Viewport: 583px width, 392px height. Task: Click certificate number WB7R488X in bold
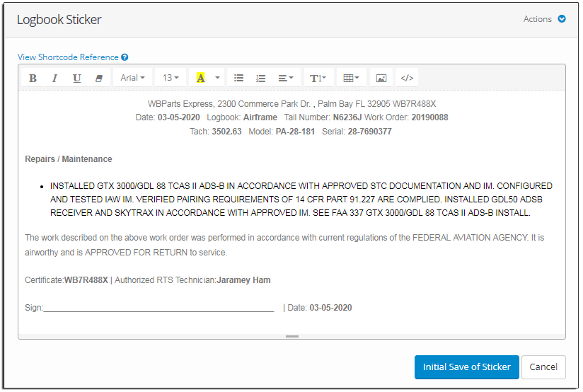[x=86, y=280]
